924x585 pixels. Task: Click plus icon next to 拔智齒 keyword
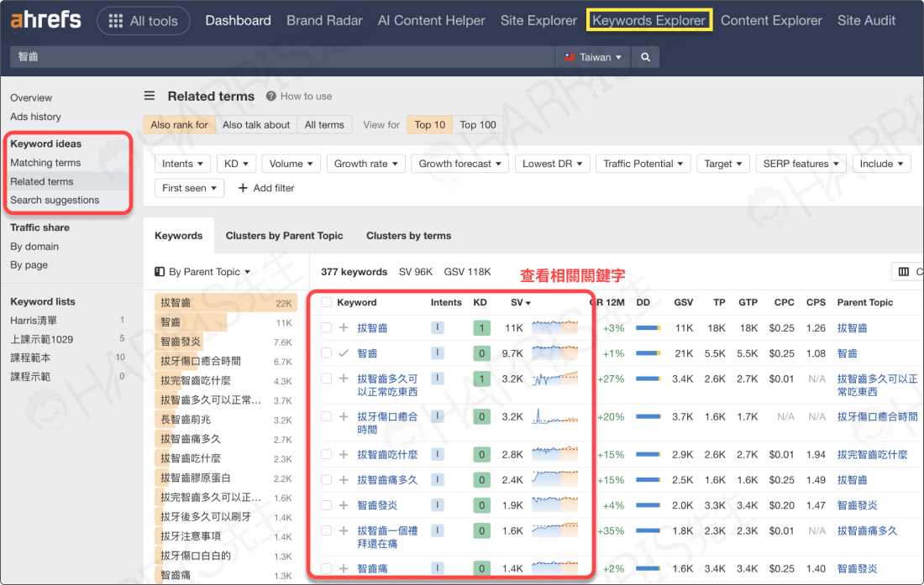(344, 328)
